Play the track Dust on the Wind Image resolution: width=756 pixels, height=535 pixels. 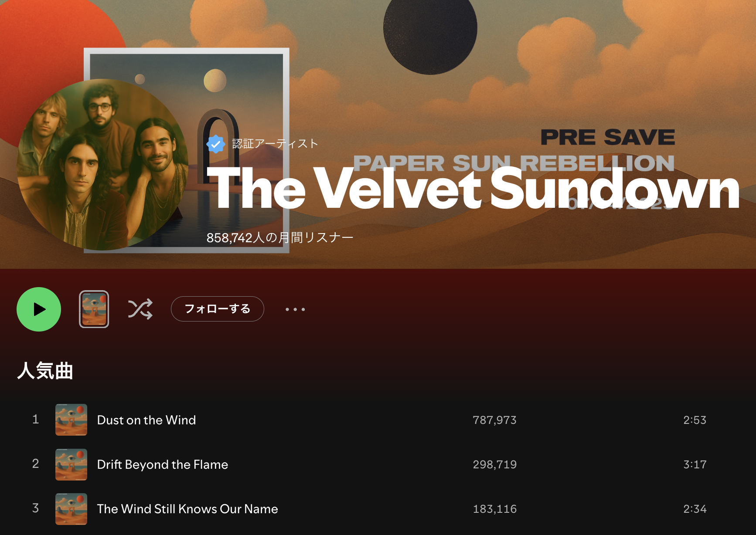click(146, 420)
